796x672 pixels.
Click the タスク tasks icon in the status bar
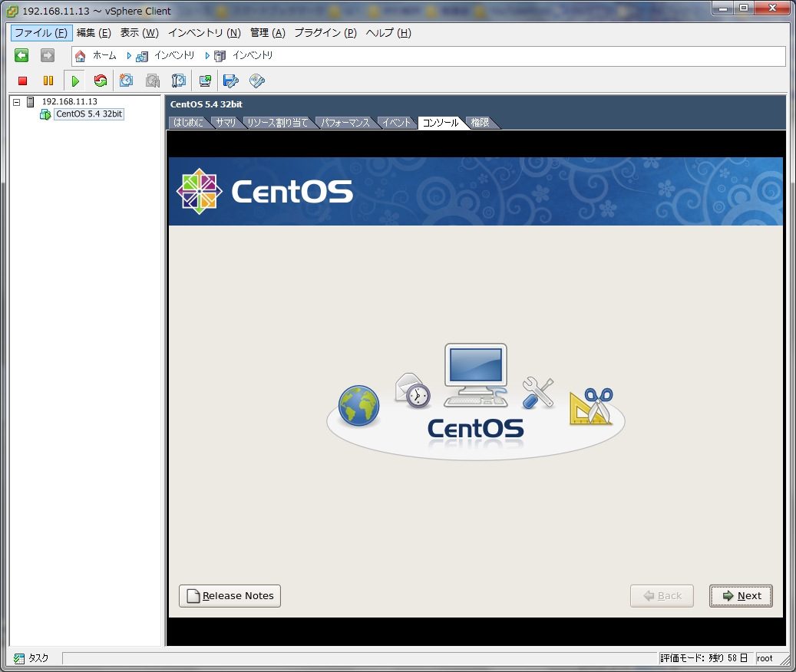tap(19, 658)
